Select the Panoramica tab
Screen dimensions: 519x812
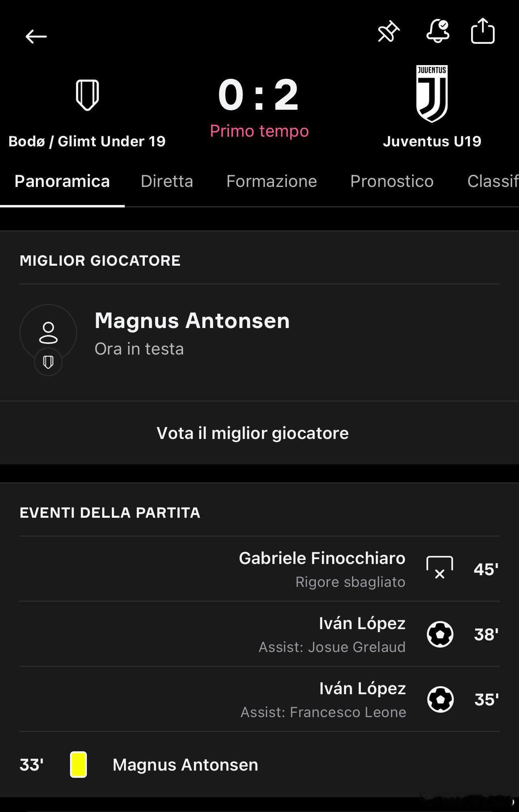pos(62,181)
